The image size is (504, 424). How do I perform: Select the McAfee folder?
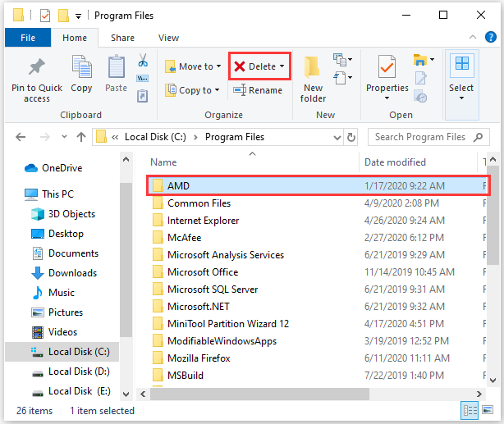tap(318, 238)
